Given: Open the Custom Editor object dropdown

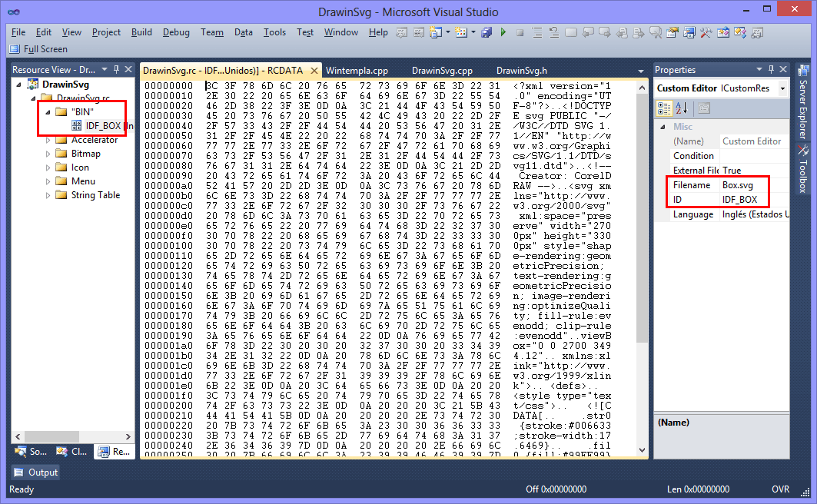Looking at the screenshot, I should tap(782, 88).
